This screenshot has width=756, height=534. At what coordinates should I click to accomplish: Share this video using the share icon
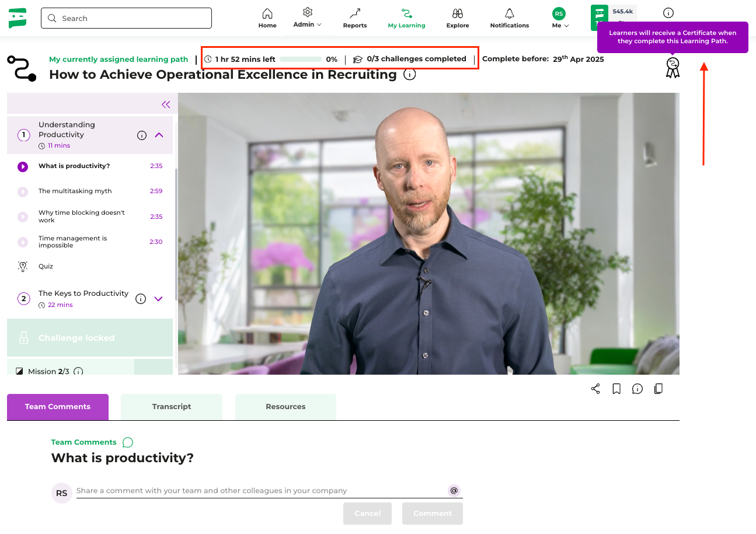pyautogui.click(x=595, y=389)
